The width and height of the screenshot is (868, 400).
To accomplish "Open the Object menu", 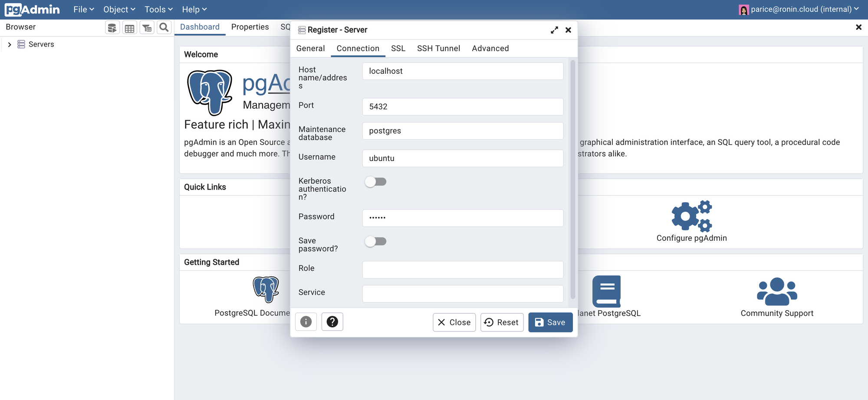I will click(x=119, y=10).
